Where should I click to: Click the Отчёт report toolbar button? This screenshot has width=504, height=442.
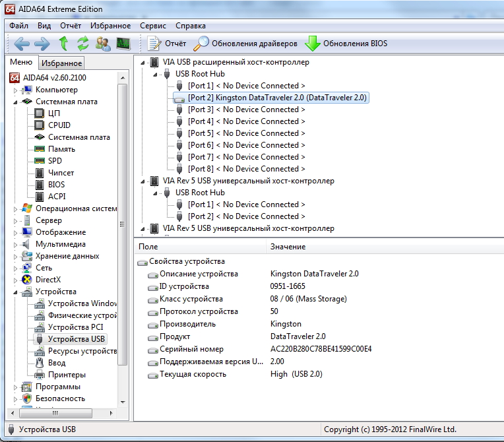[x=166, y=44]
